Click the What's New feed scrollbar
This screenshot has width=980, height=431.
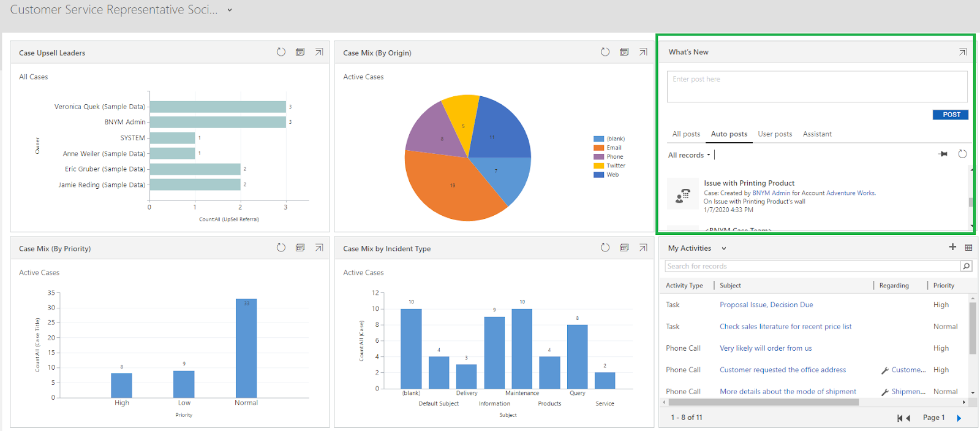pos(971,202)
